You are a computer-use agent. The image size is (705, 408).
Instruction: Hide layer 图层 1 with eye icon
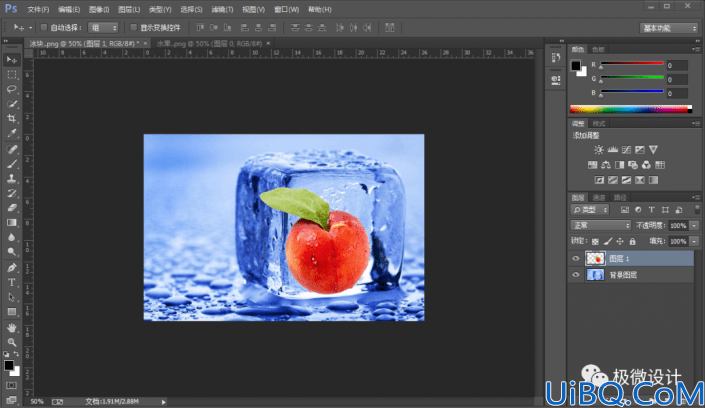point(576,258)
